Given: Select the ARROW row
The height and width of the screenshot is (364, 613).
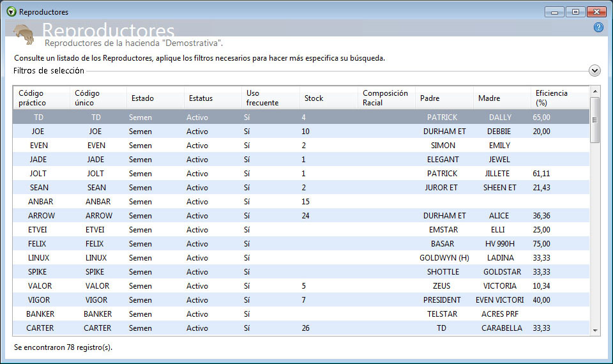Looking at the screenshot, I should tap(301, 216).
